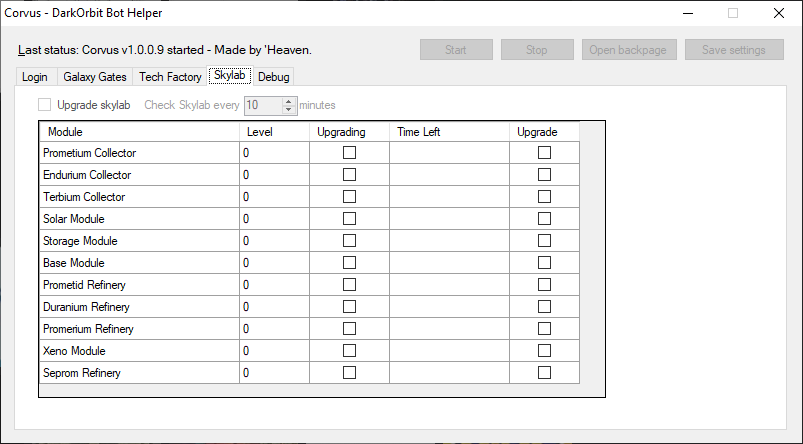Click the Level column header
This screenshot has width=803, height=444.
[274, 132]
